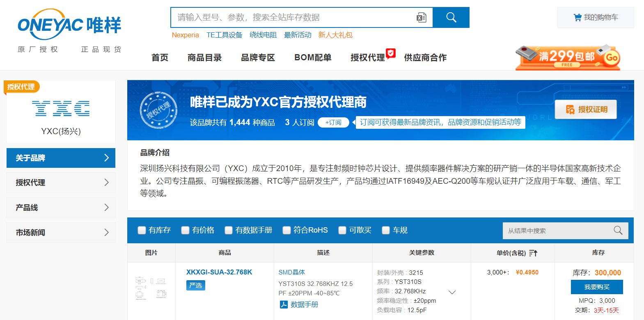
Task: Toggle the 有库存 checkbox
Action: click(x=142, y=230)
